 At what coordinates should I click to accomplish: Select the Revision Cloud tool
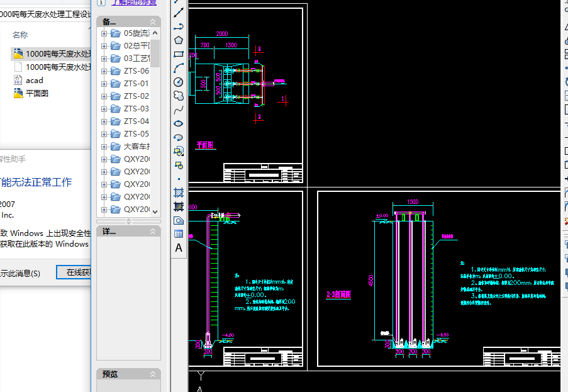pyautogui.click(x=179, y=96)
